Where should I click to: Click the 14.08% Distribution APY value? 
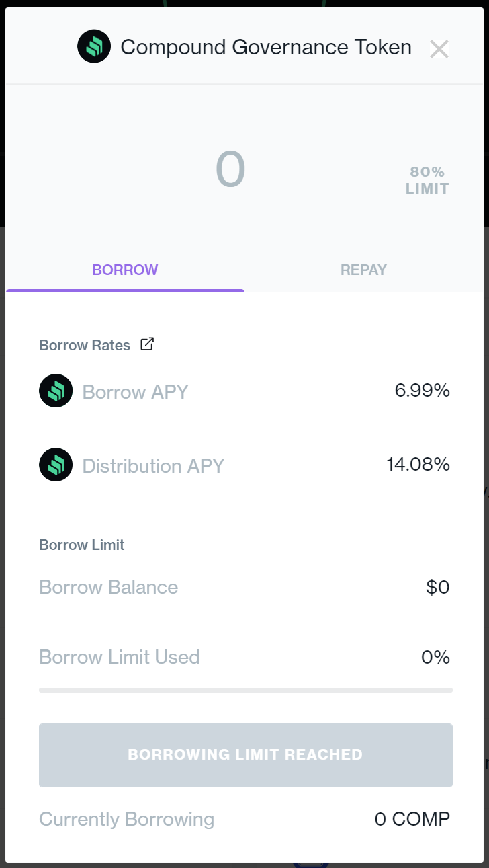[418, 465]
